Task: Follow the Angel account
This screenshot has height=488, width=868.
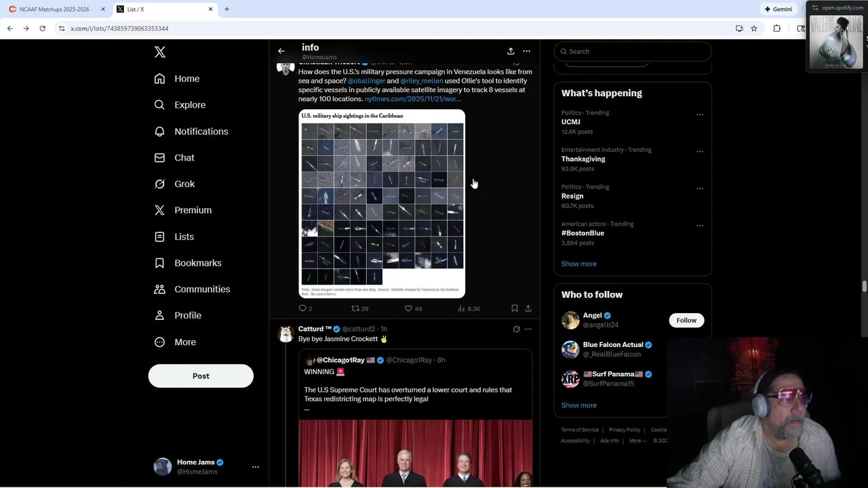Action: 686,321
